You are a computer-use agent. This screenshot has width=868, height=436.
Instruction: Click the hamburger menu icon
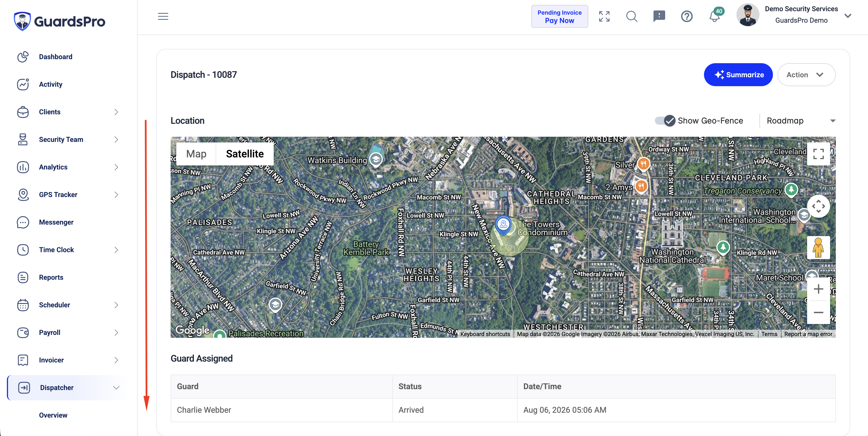163,16
